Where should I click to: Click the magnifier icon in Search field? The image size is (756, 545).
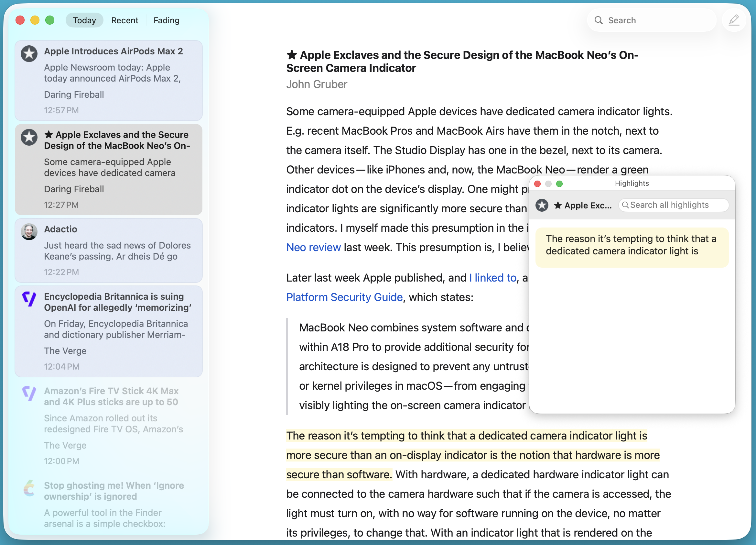(599, 20)
